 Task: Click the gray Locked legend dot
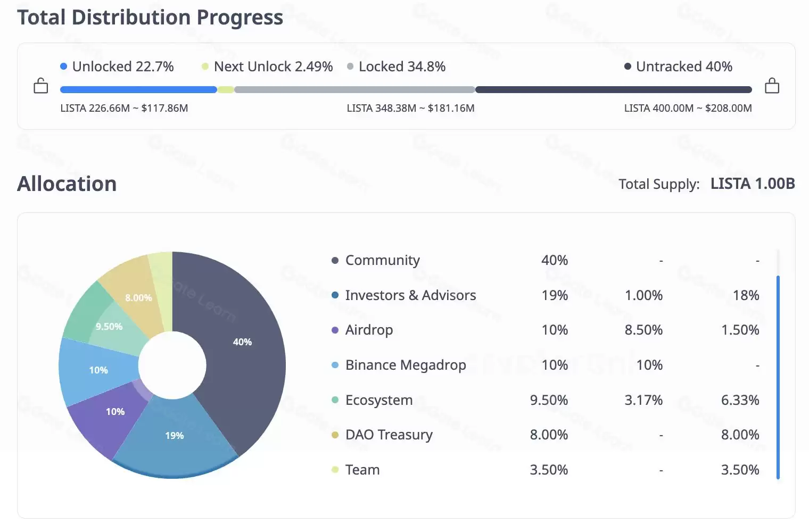(350, 66)
